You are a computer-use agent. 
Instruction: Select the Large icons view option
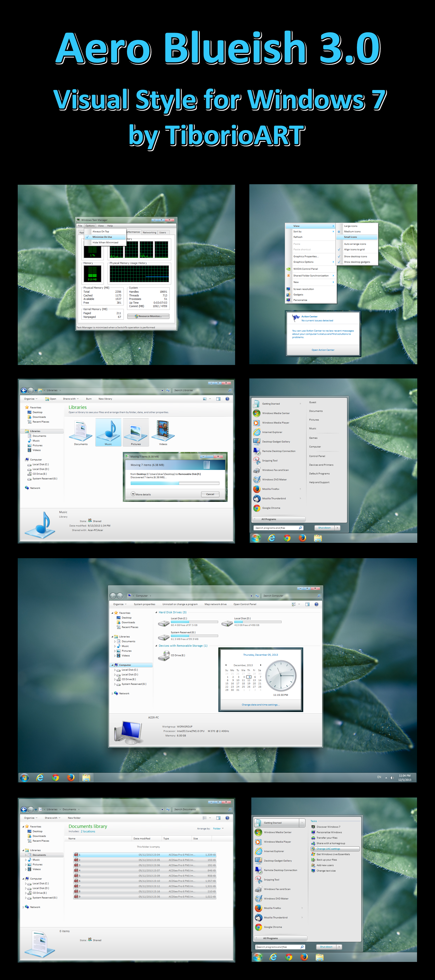pos(357,226)
